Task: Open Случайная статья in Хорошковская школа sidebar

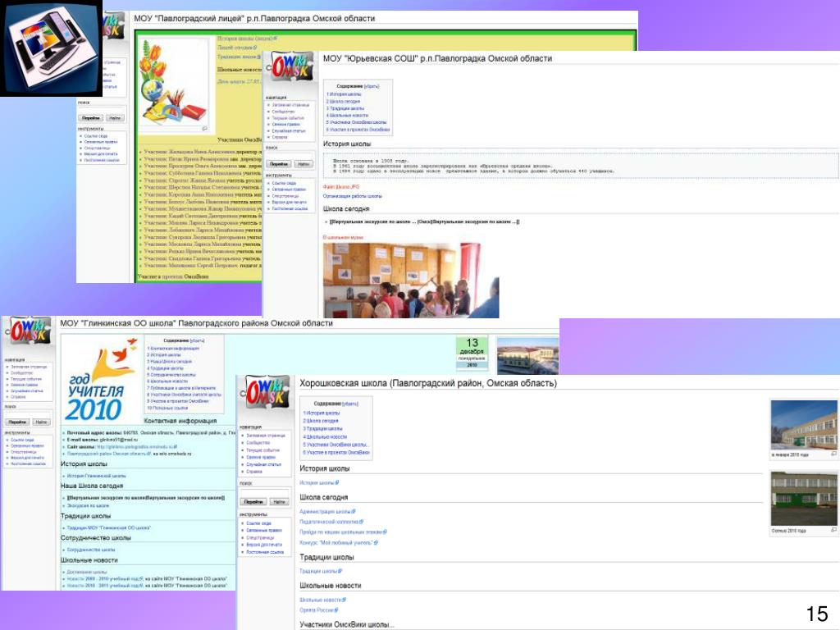Action: tap(263, 464)
